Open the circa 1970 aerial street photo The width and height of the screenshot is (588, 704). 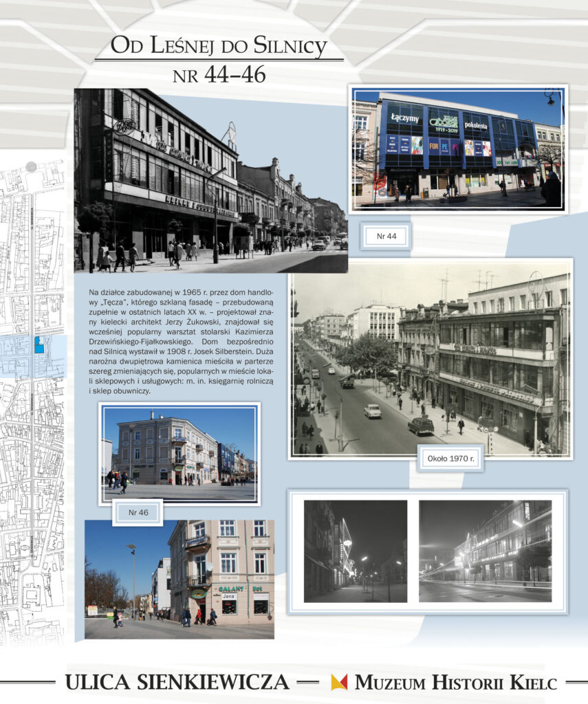click(x=431, y=359)
